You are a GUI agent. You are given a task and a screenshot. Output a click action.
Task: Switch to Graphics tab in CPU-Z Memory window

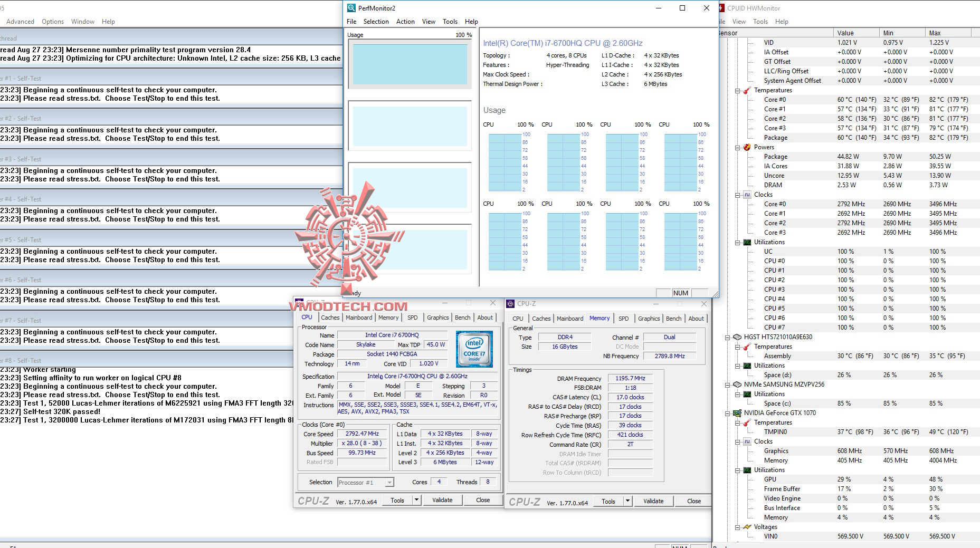(x=649, y=319)
